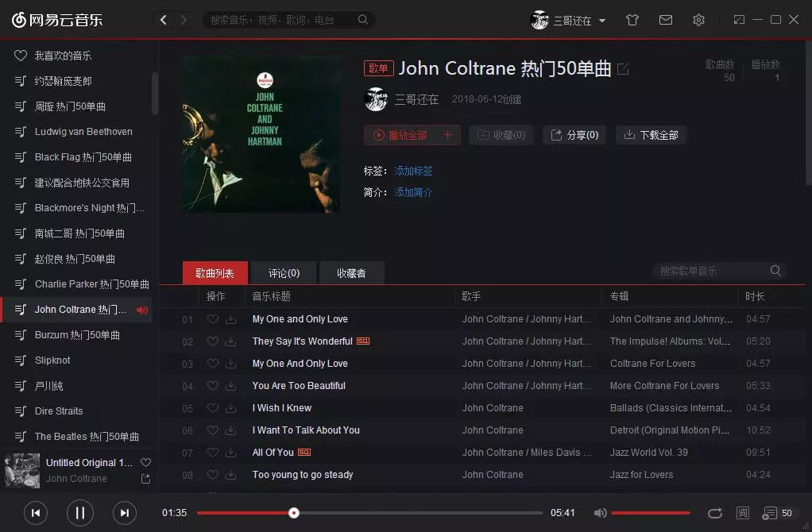Open the play queue list icon
This screenshot has width=812, height=532.
click(770, 513)
